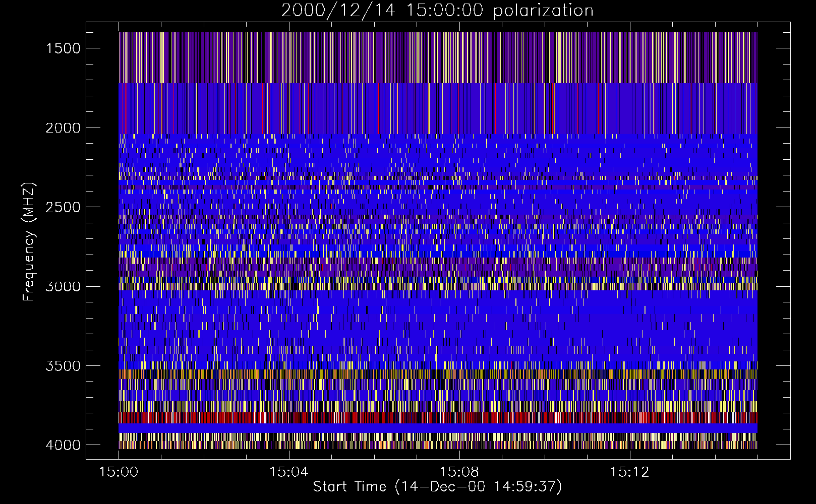Select the 1500 frequency axis label
816x504 pixels.
coord(63,48)
